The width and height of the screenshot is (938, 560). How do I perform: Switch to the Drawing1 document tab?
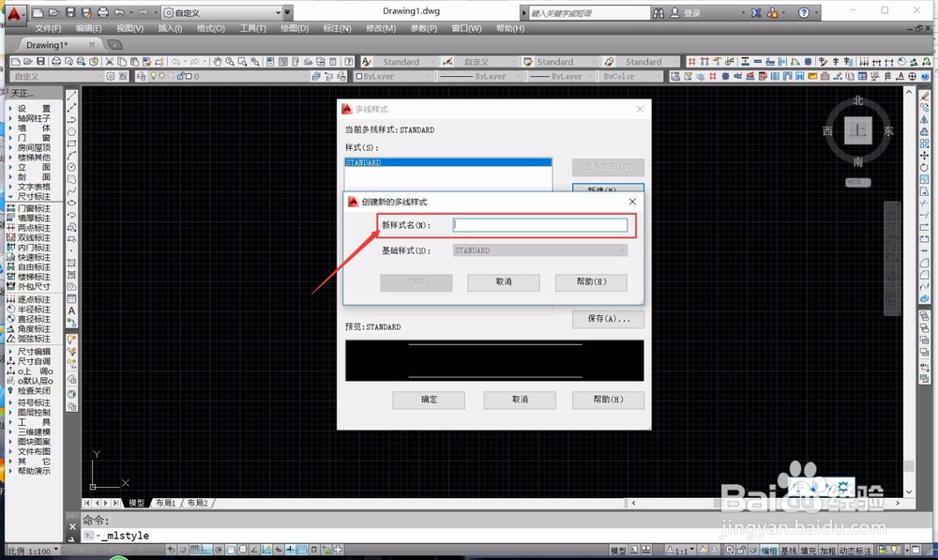tap(47, 45)
